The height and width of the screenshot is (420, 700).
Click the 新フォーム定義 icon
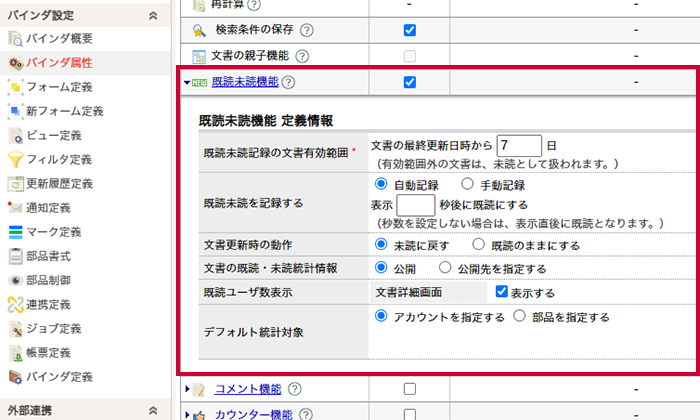coord(15,111)
